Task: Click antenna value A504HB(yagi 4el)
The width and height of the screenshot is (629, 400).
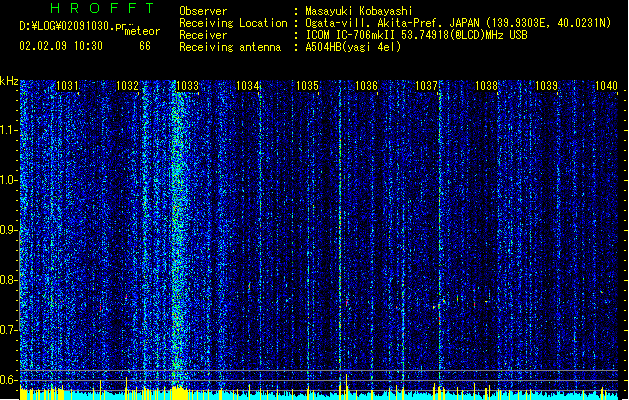Action: click(x=353, y=47)
